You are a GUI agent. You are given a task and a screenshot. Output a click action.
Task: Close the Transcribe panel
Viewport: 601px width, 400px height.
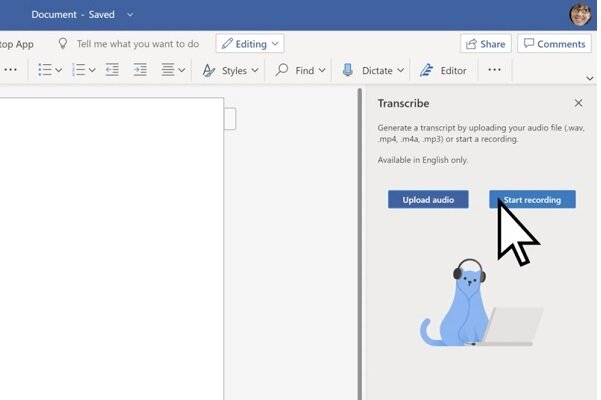pyautogui.click(x=578, y=103)
